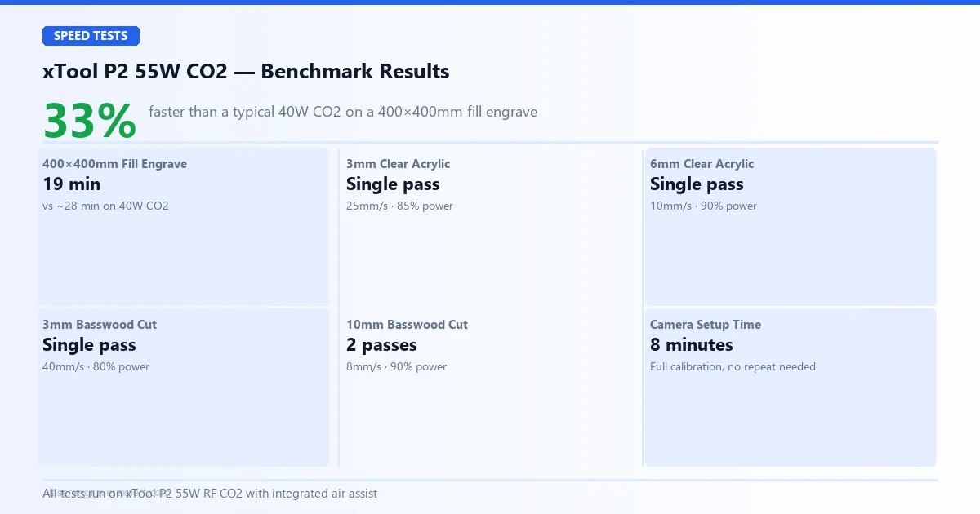980x514 pixels.
Task: Select the xTool P2 55W CO2 Benchmark Results heading
Action: [x=246, y=71]
